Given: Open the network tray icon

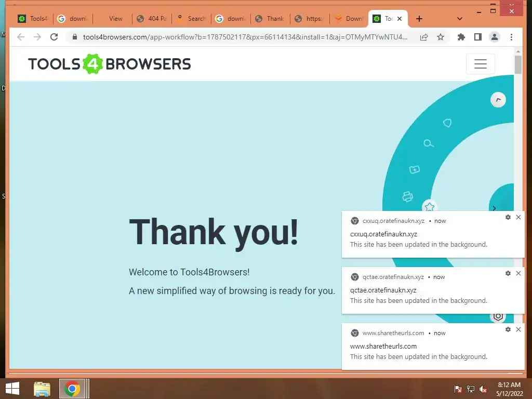Looking at the screenshot, I should pos(471,389).
